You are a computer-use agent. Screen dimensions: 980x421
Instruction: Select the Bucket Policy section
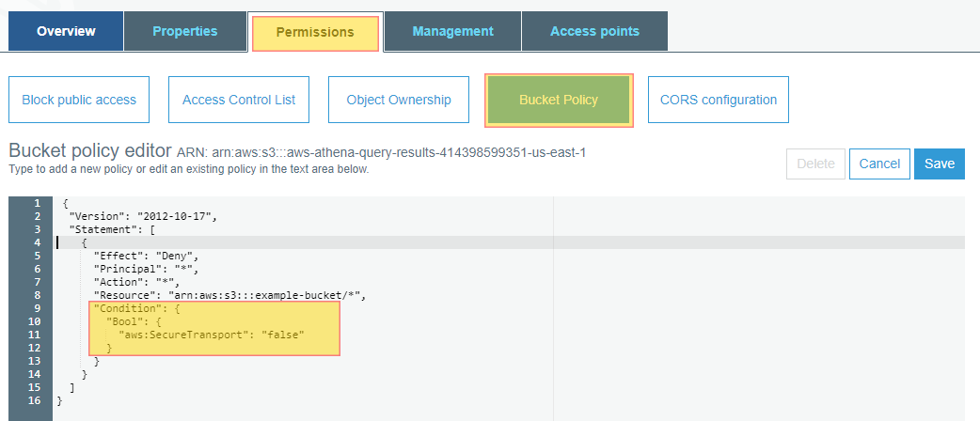pos(559,100)
